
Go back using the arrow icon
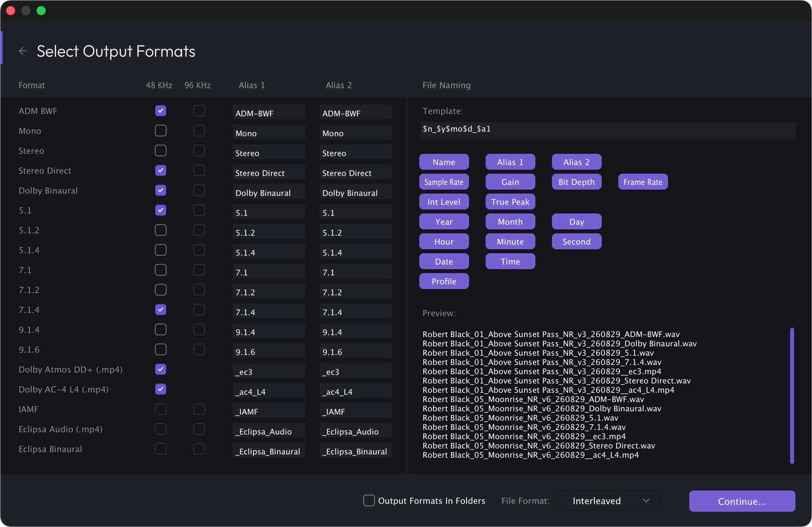pyautogui.click(x=23, y=51)
